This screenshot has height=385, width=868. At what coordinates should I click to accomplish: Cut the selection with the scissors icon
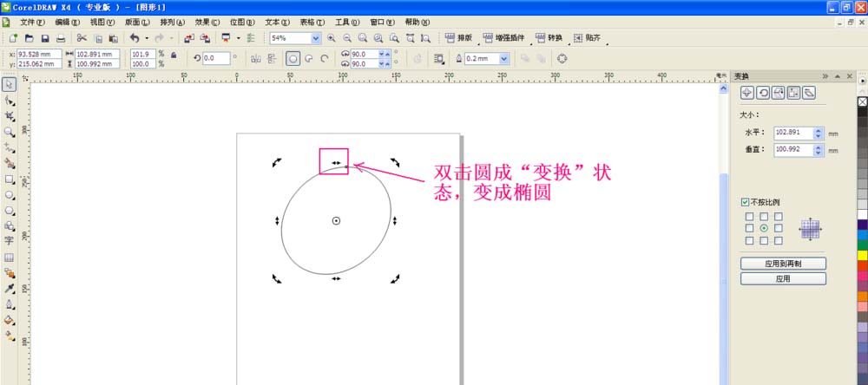click(82, 38)
